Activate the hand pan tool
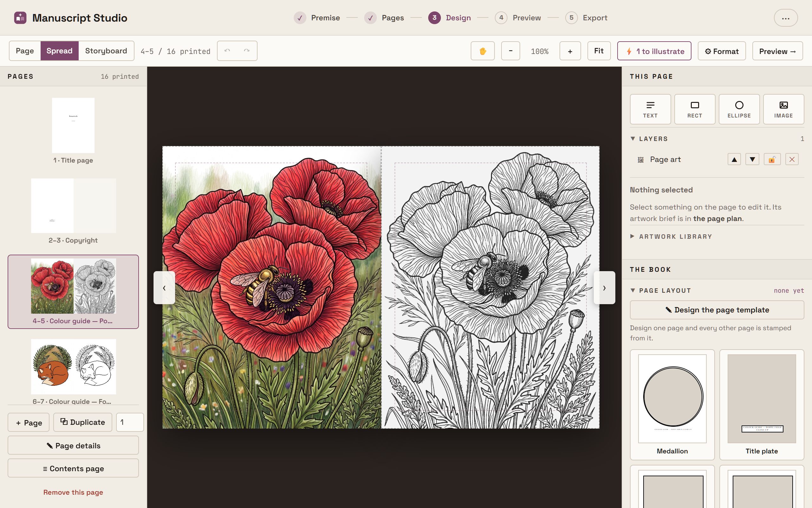 tap(482, 51)
